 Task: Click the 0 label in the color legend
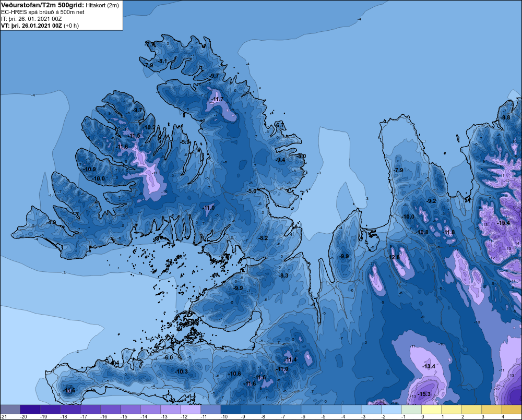point(422,417)
